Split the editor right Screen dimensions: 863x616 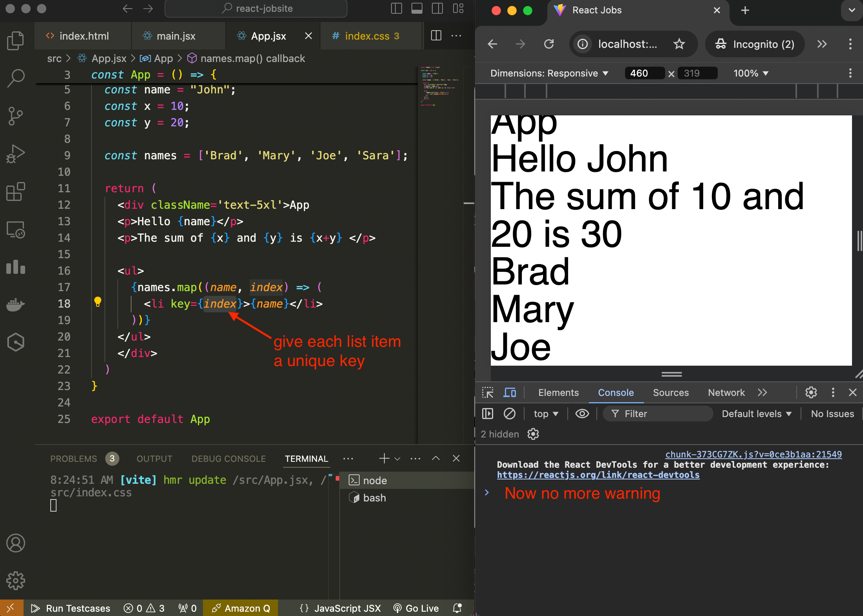[x=436, y=36]
